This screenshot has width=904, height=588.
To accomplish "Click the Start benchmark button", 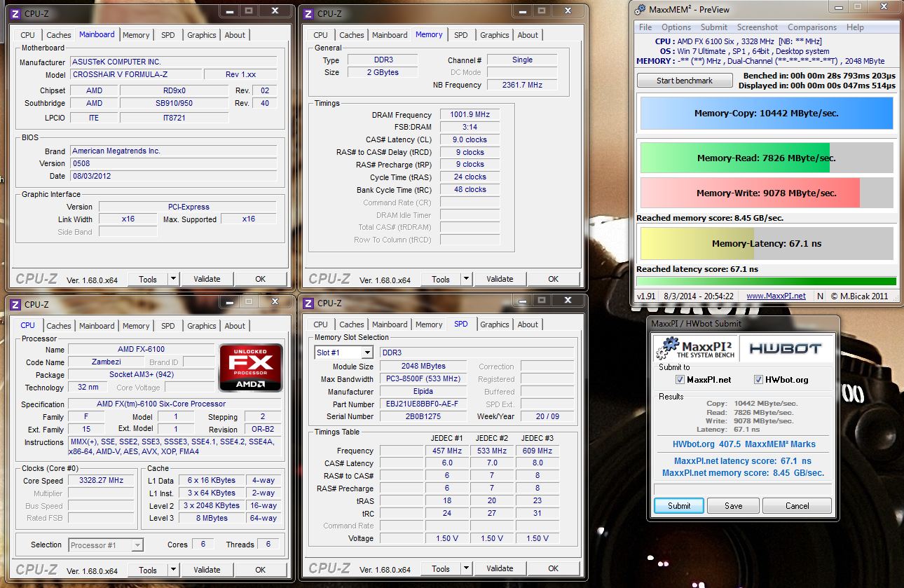I will pyautogui.click(x=685, y=81).
